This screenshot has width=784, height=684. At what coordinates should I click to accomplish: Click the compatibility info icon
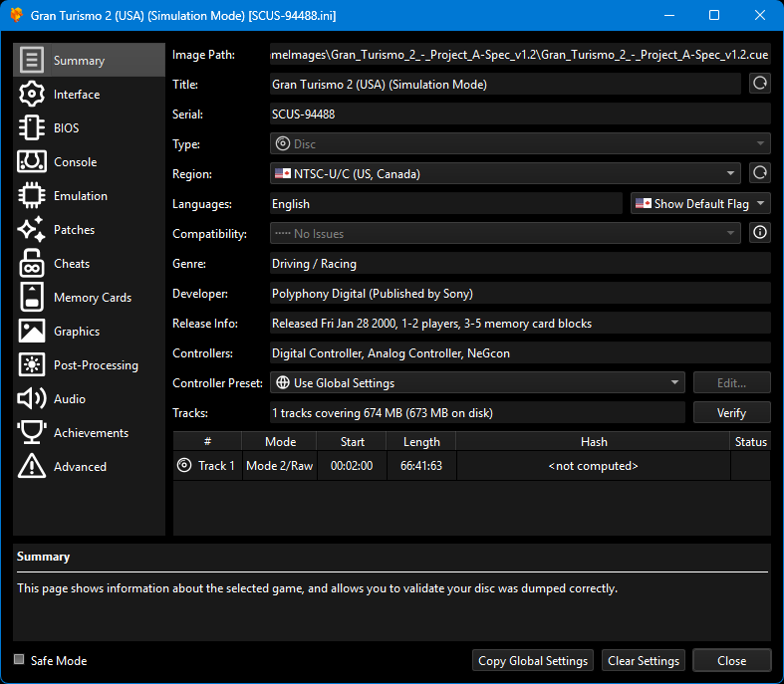(759, 234)
